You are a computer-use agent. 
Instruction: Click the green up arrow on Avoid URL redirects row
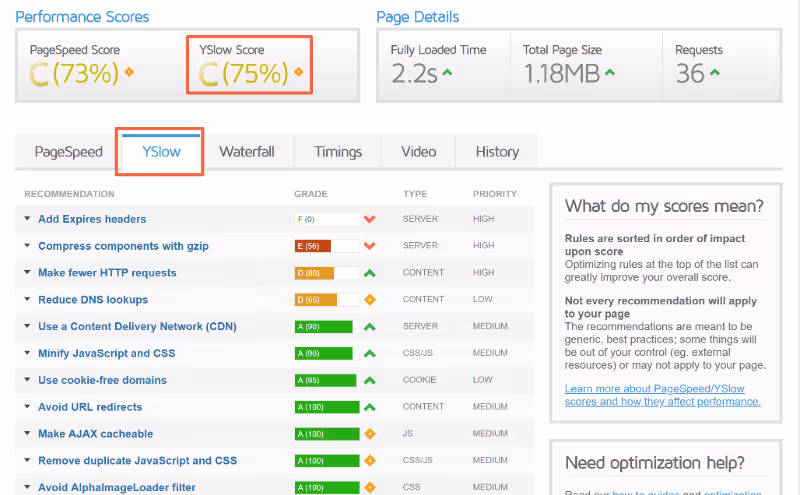pyautogui.click(x=370, y=407)
